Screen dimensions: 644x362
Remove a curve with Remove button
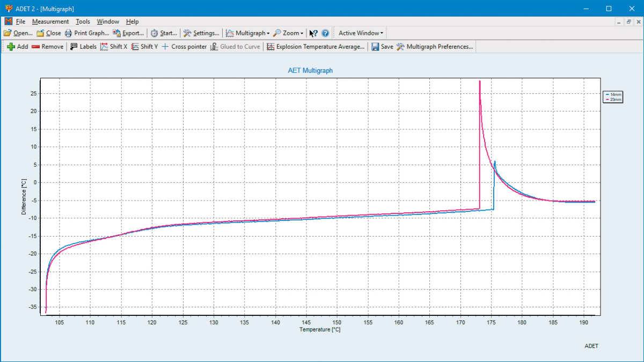[47, 47]
